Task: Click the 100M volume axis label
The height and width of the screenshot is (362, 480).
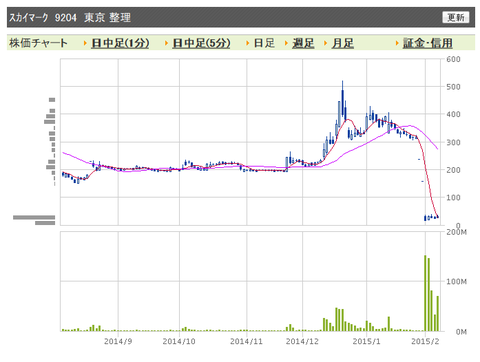Action: 457,282
